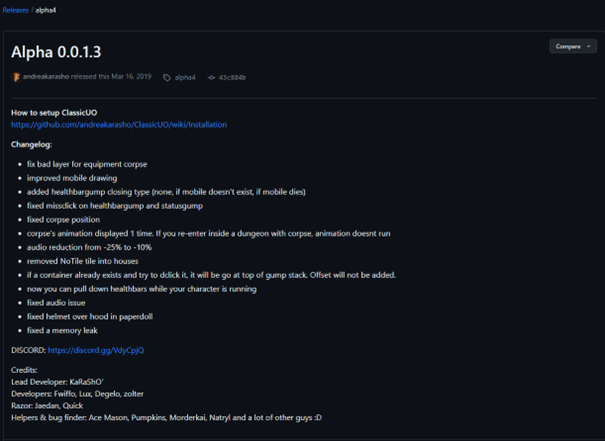Image resolution: width=605 pixels, height=441 pixels.
Task: Click 'fixed a memory leak' changelog item
Action: pyautogui.click(x=62, y=331)
